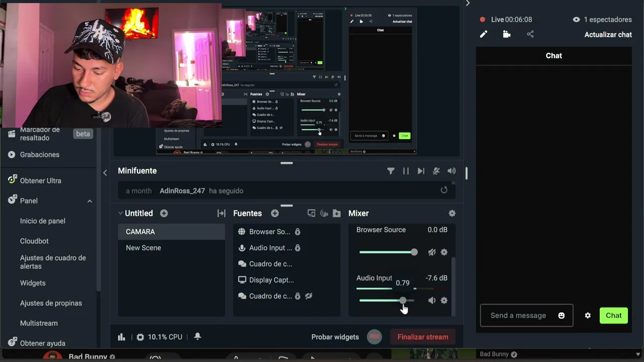Skip to the next Minifuente alert
This screenshot has width=644, height=362.
point(421,171)
